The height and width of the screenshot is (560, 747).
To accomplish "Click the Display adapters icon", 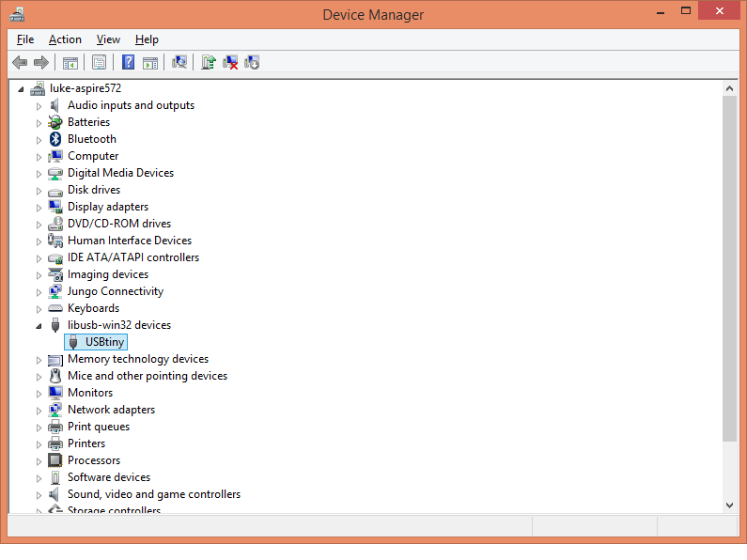I will (55, 207).
